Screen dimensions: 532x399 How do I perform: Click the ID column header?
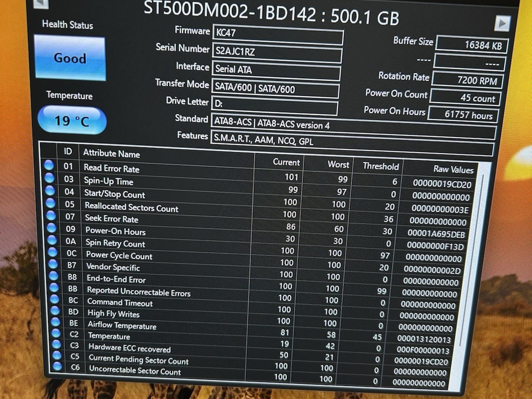pos(68,151)
